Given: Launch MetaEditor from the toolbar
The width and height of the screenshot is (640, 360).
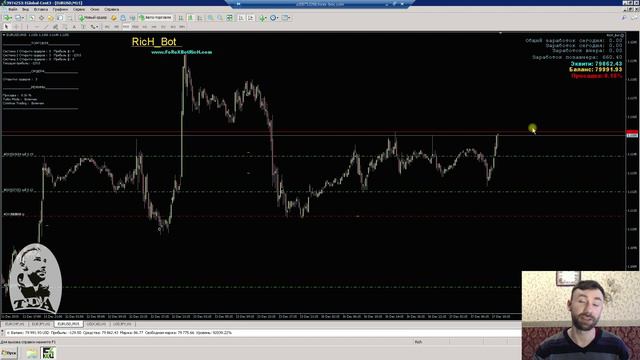Looking at the screenshot, I should 114,18.
